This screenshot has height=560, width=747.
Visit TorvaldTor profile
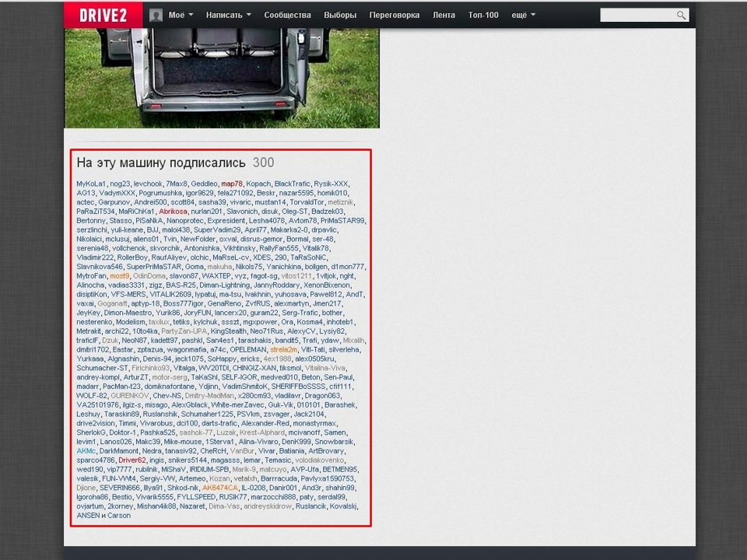[x=307, y=202]
